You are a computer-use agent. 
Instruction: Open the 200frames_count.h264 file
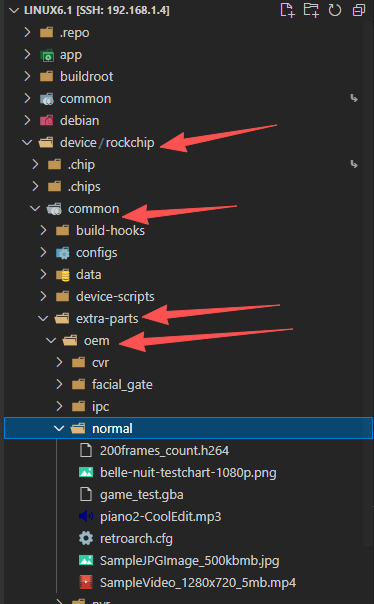pyautogui.click(x=164, y=450)
